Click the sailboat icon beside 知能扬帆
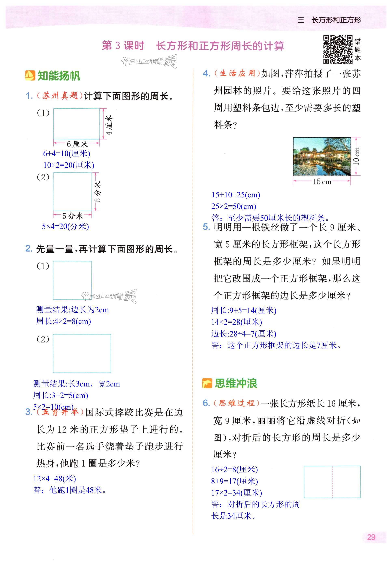This screenshot has width=392, height=566. [x=30, y=75]
